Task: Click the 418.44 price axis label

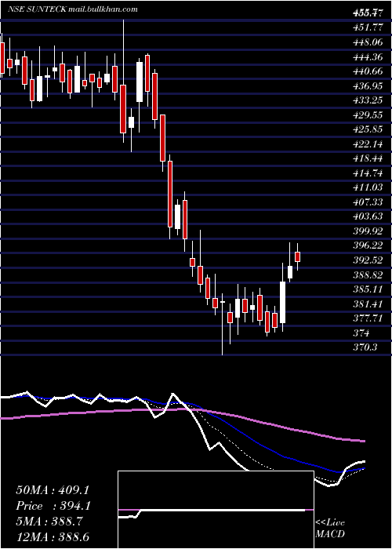Action: tap(368, 158)
